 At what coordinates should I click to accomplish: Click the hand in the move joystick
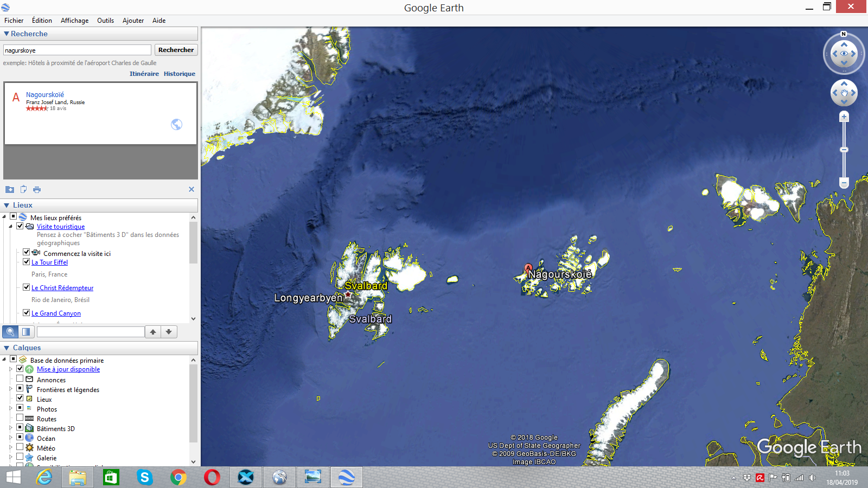pyautogui.click(x=844, y=93)
